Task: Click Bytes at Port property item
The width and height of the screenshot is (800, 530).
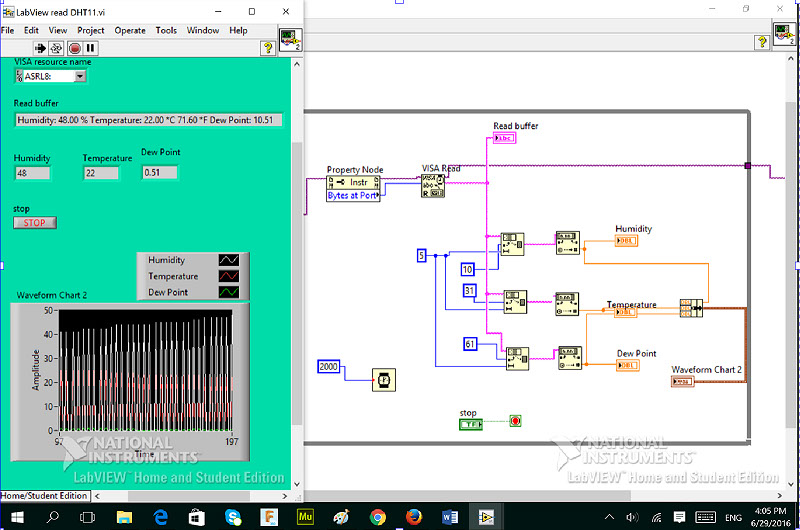Action: [353, 195]
